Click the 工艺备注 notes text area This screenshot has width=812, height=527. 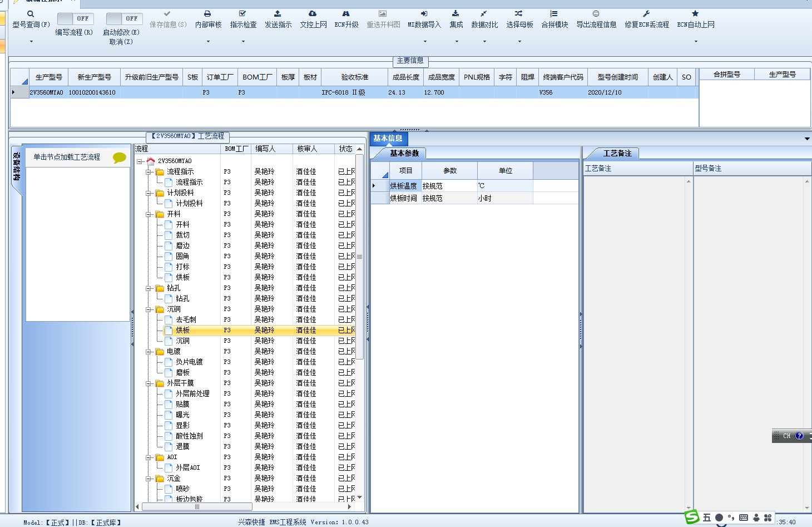pyautogui.click(x=634, y=344)
